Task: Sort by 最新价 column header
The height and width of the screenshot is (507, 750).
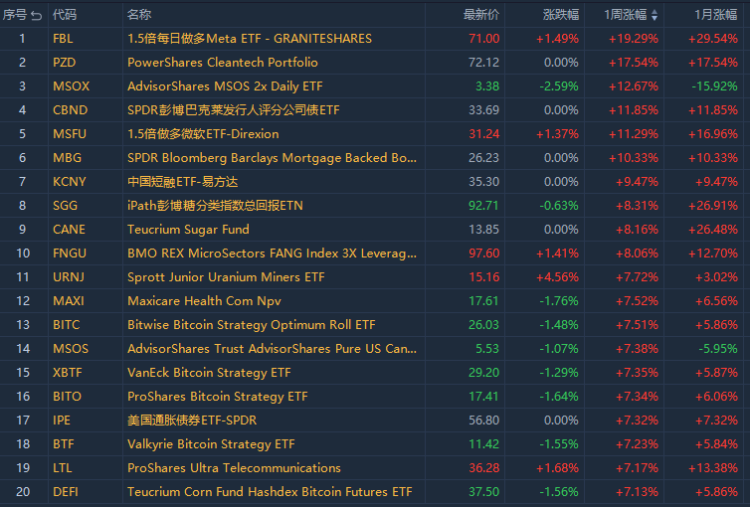Action: [481, 15]
